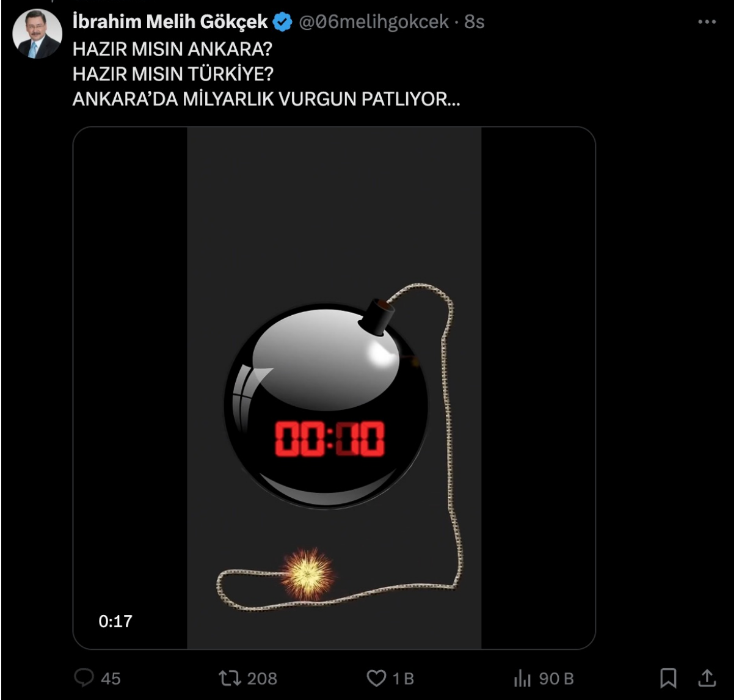This screenshot has height=700, width=739.
Task: Open the author's profile picture
Action: point(37,34)
